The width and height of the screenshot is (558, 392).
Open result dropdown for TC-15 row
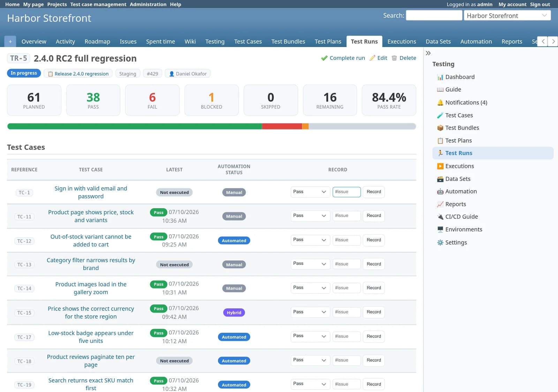310,312
